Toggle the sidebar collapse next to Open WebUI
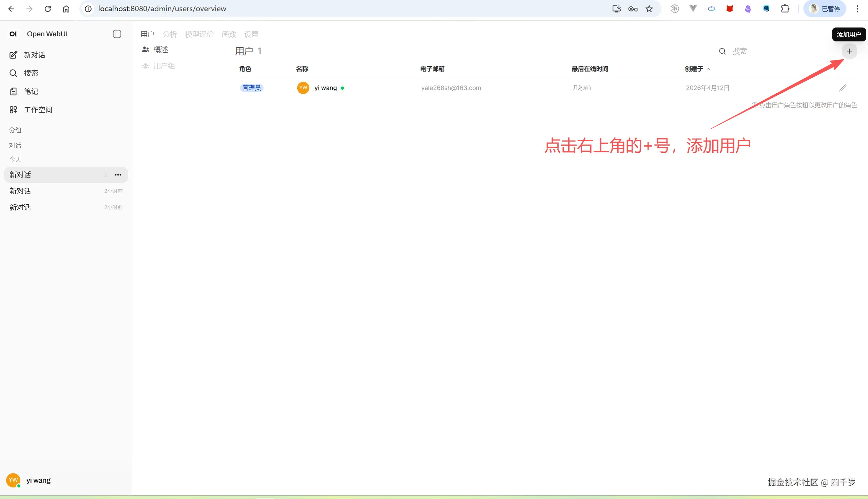Viewport: 868px width, 499px height. [117, 34]
